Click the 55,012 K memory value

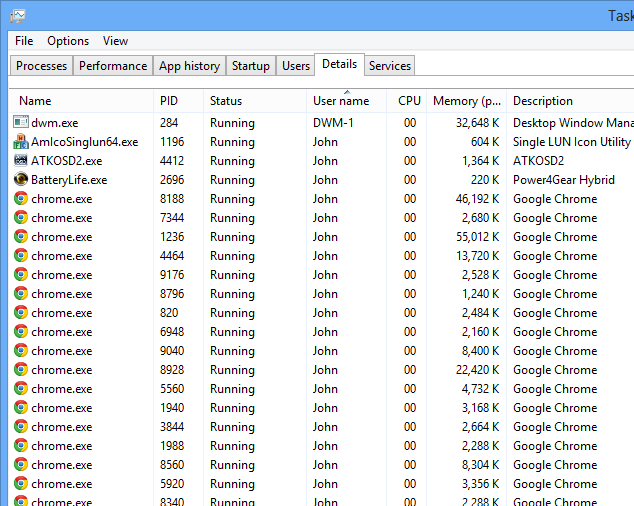(x=478, y=237)
